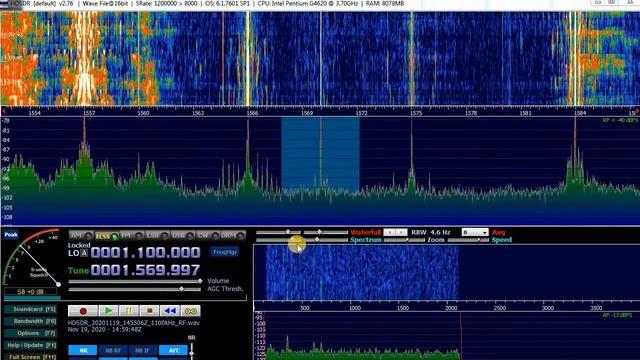Image resolution: width=640 pixels, height=360 pixels.
Task: Toggle loop playback icon
Action: coord(191,311)
